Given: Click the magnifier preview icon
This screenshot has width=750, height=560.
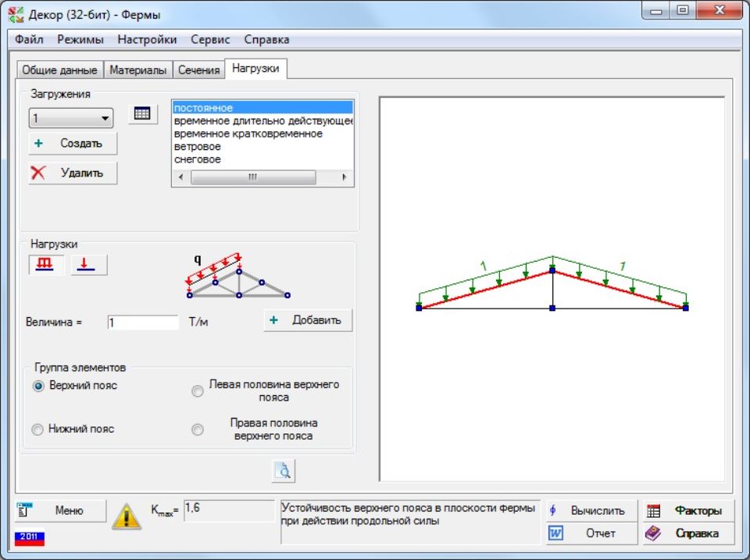Looking at the screenshot, I should (284, 470).
